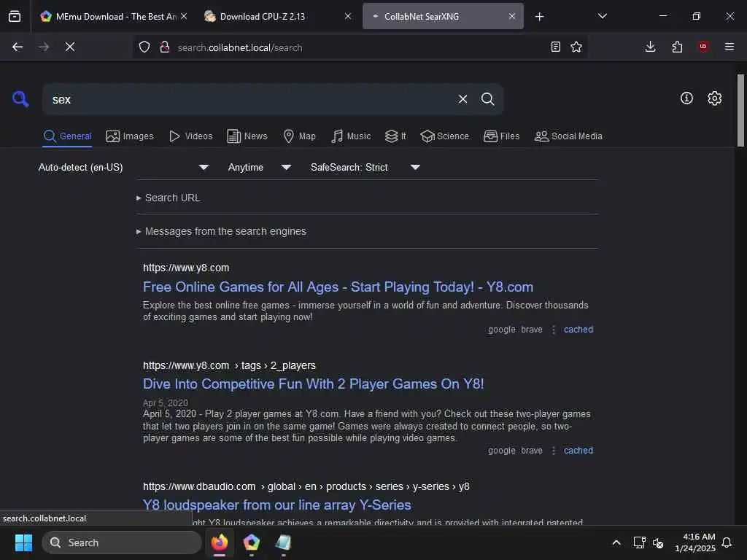This screenshot has height=560, width=747.
Task: Open the notifications bell icon
Action: (x=727, y=542)
